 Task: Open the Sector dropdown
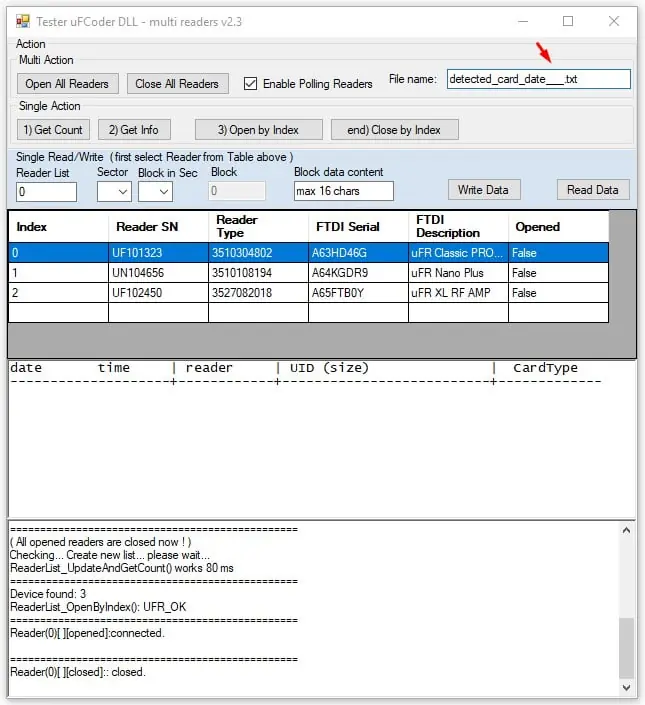[x=114, y=192]
